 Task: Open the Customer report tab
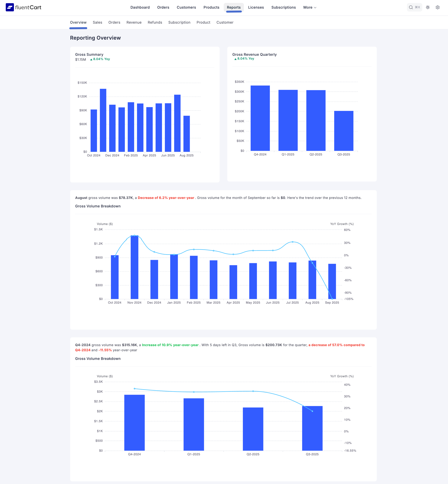[x=225, y=22]
